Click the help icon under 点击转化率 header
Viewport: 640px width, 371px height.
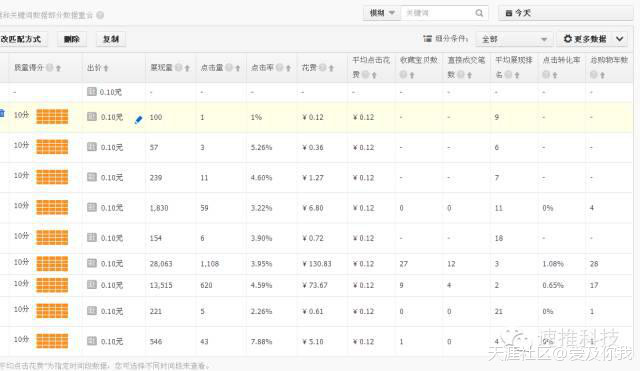pos(546,74)
